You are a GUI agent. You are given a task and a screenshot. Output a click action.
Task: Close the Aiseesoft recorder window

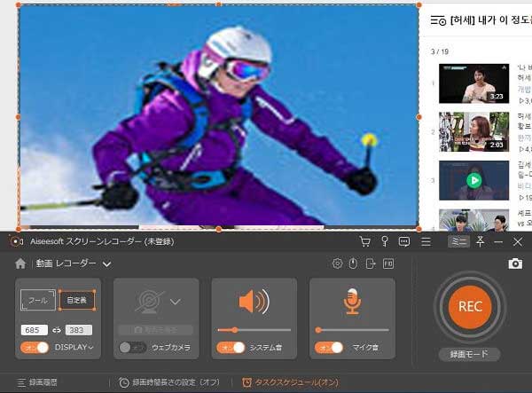(518, 241)
